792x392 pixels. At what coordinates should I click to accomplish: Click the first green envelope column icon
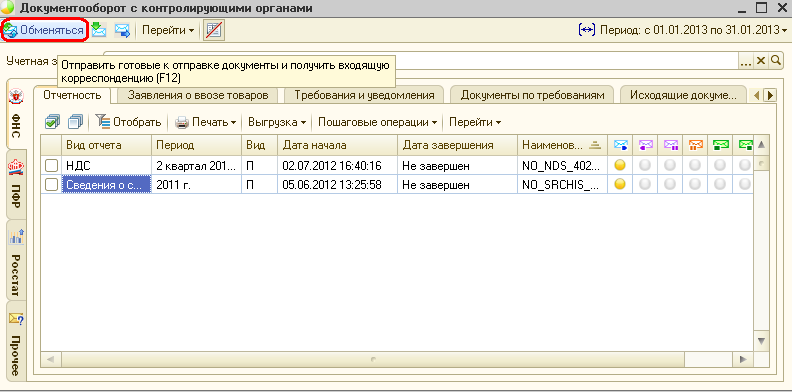click(x=720, y=145)
